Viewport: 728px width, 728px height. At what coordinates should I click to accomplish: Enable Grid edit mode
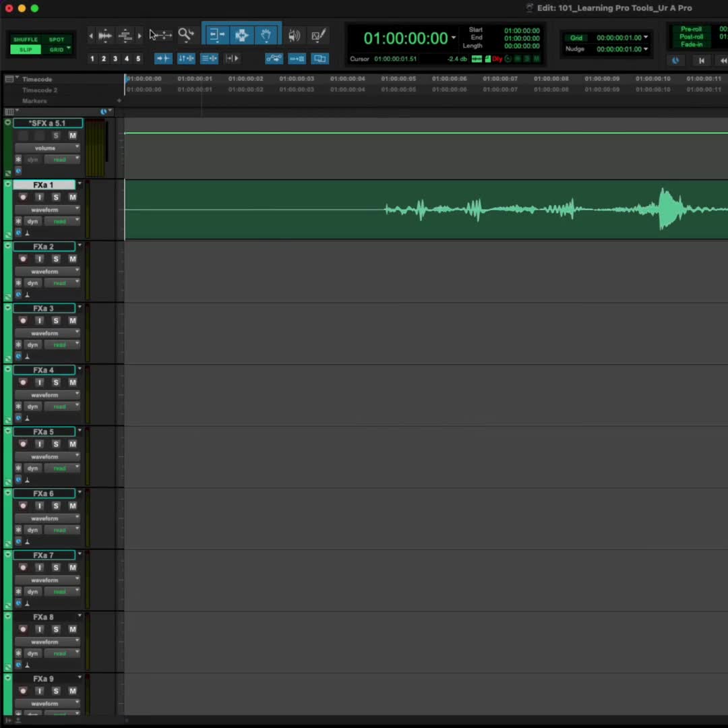coord(56,50)
